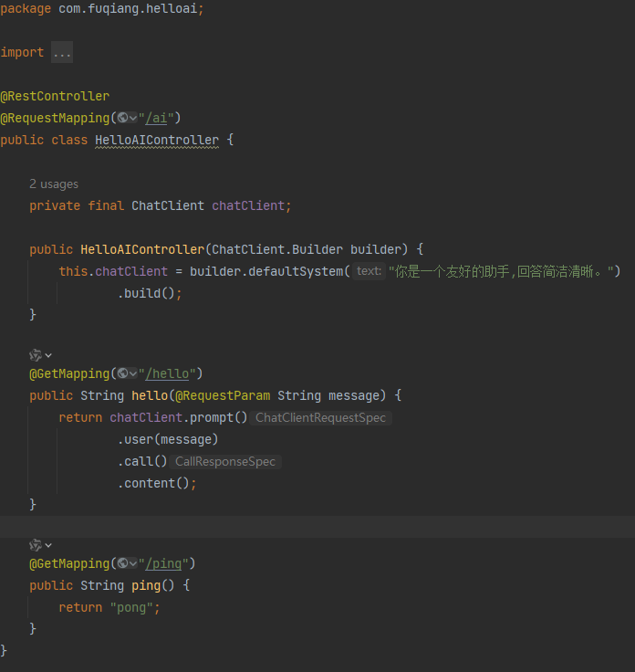Viewport: 635px width, 672px height.
Task: Click the prompt() method call
Action: pyautogui.click(x=218, y=417)
